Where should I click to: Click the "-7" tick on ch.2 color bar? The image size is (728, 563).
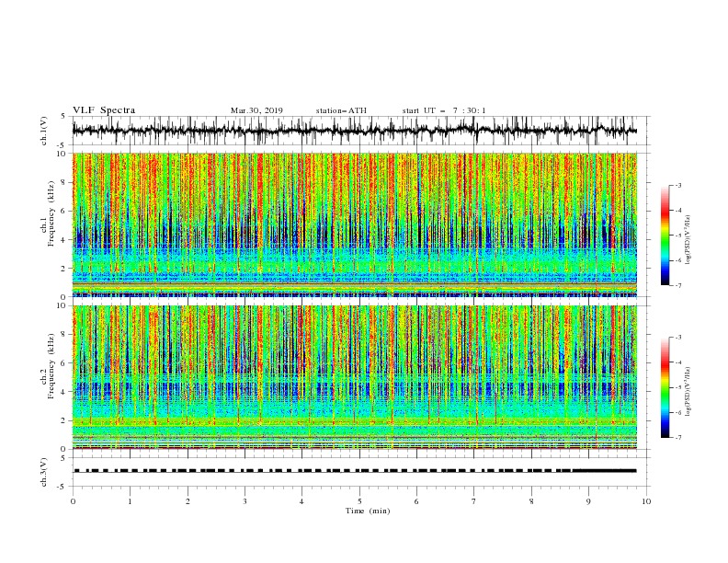click(678, 437)
